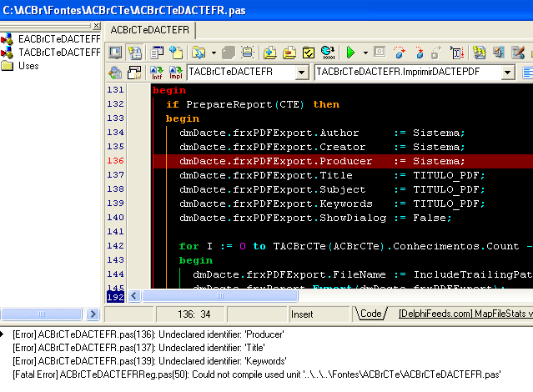Toggle the form/unit view button
533x392 pixels.
[135, 53]
